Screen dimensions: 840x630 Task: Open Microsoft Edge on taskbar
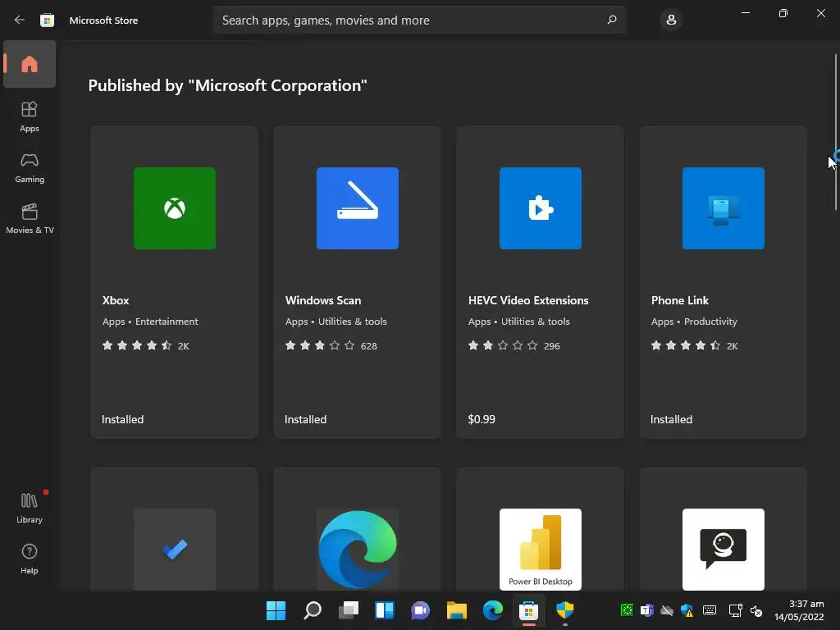pyautogui.click(x=493, y=609)
